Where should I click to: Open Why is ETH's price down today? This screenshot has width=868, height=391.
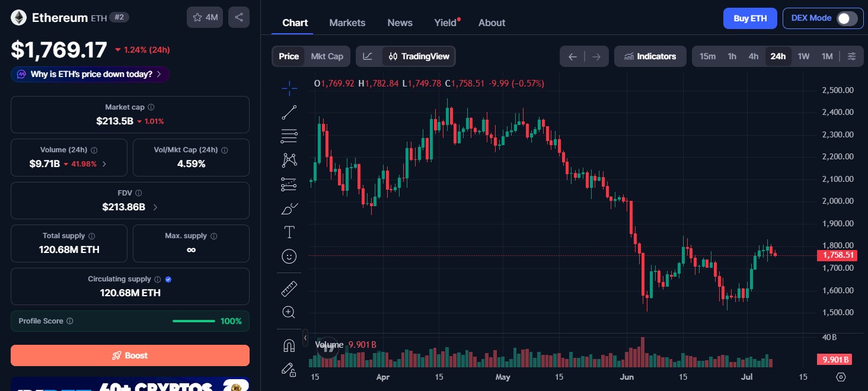point(90,74)
